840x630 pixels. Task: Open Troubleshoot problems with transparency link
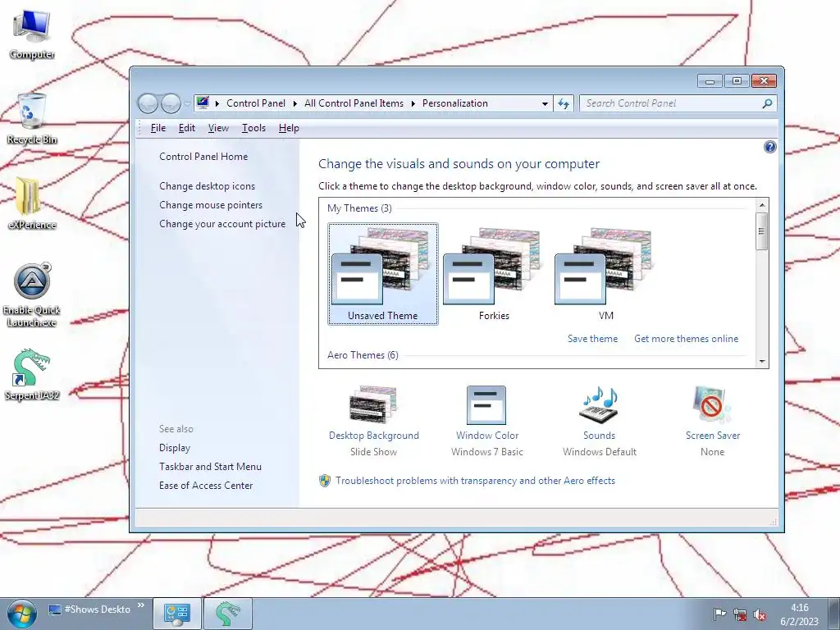(475, 481)
